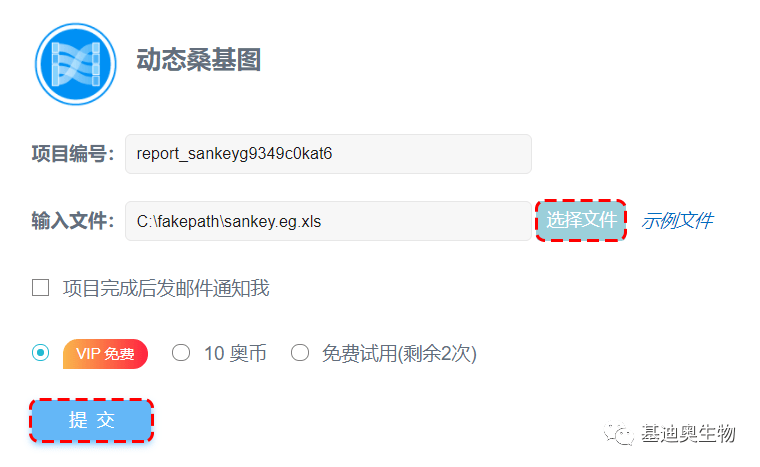Focus the 项目编号 input field
Viewport: 760px width, 467px height.
[328, 154]
